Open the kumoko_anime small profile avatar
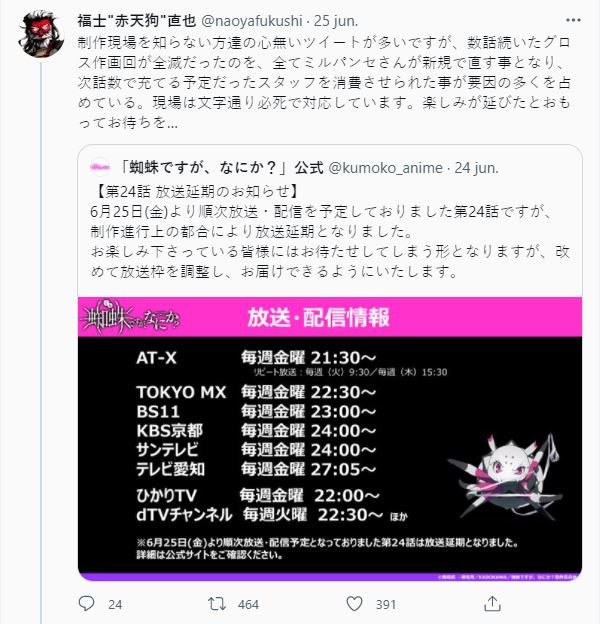The image size is (600, 624). (99, 168)
